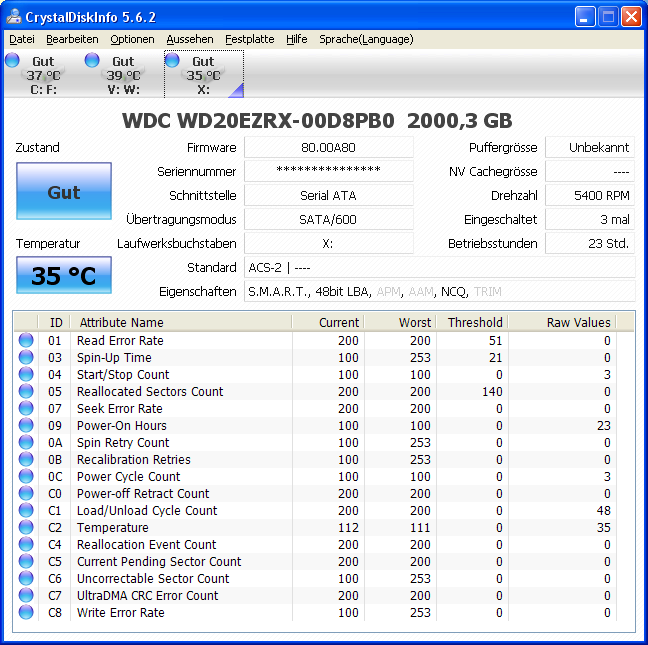Click threshold value 140

pos(492,391)
